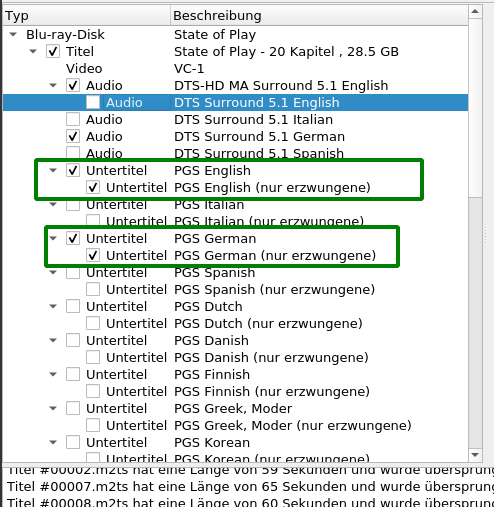
Task: Check the PGS Dutch subtitle checkbox
Action: coord(73,307)
